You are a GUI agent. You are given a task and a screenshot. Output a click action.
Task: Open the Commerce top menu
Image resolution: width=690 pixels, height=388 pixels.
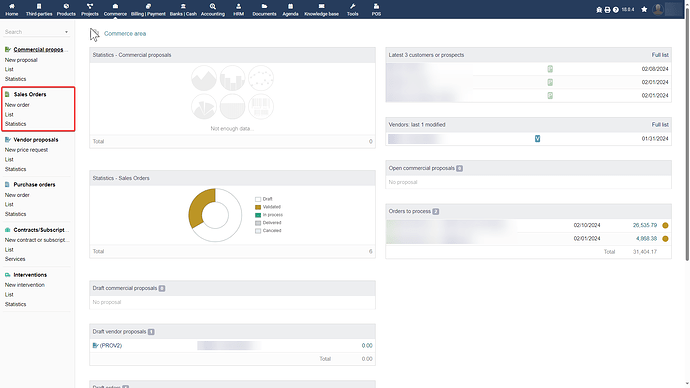[115, 9]
